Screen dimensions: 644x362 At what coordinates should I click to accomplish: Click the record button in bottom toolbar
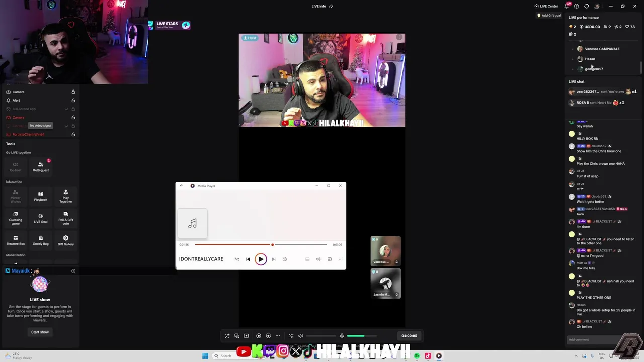pos(259,336)
